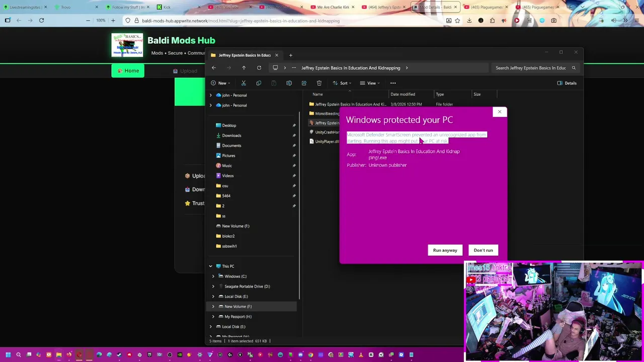Close the Explorer folder tab
Image resolution: width=644 pixels, height=362 pixels.
point(276,55)
